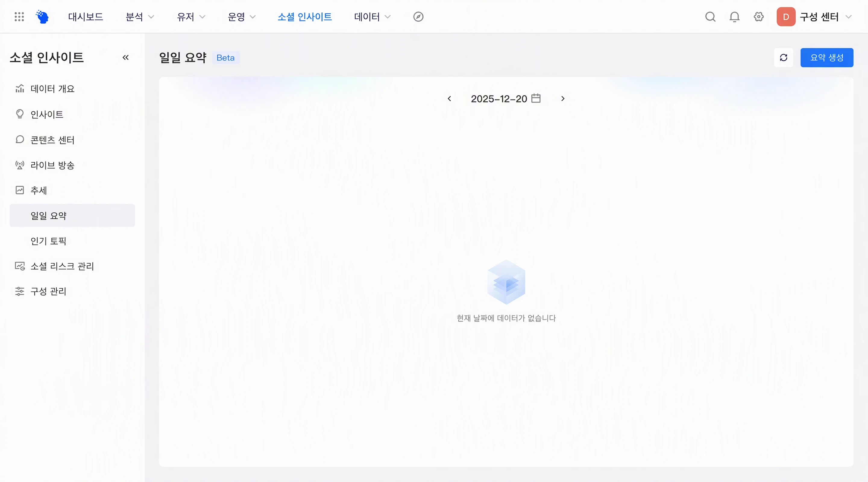Open 인사이트 in sidebar
Viewport: 868px width, 482px height.
coord(72,114)
